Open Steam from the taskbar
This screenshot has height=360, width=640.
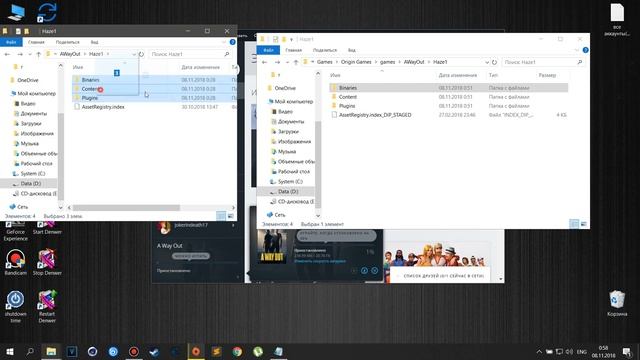click(x=154, y=352)
